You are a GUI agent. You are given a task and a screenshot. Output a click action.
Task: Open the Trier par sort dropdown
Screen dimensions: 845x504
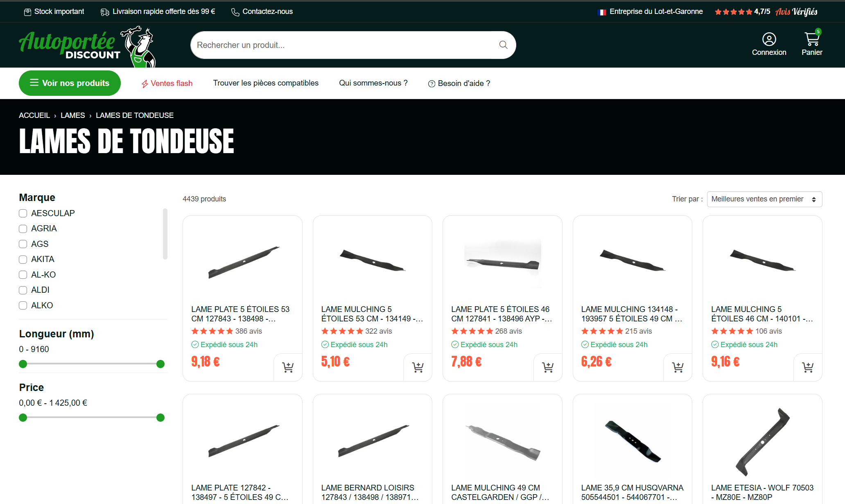(x=764, y=199)
